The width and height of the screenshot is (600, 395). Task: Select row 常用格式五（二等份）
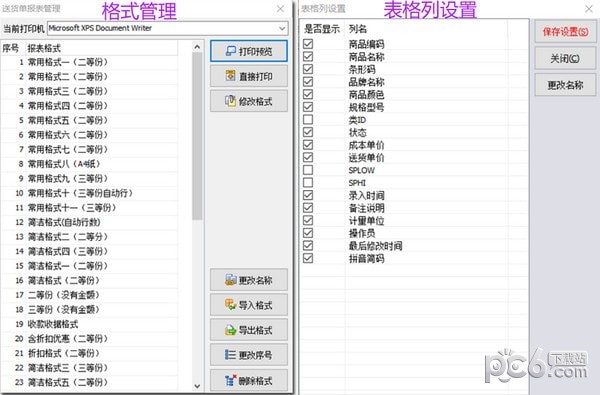tap(89, 120)
